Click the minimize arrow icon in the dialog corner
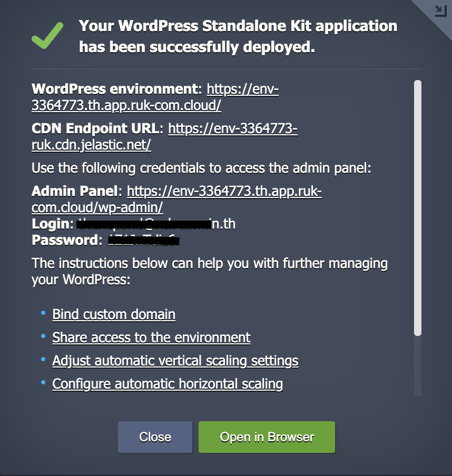This screenshot has width=452, height=476. click(440, 11)
